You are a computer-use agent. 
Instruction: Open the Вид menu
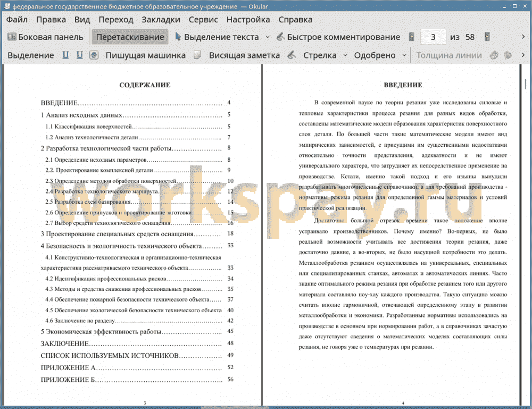click(82, 20)
